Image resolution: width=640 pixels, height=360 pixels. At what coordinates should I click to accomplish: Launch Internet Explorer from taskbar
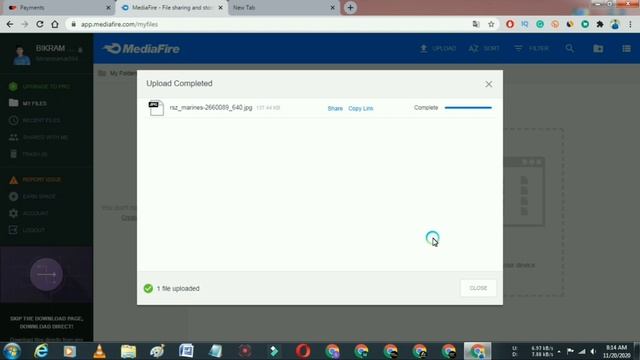click(41, 351)
